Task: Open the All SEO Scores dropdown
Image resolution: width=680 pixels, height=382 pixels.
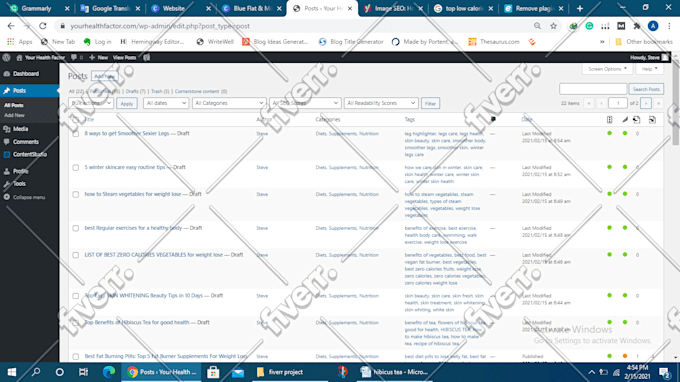Action: click(305, 103)
